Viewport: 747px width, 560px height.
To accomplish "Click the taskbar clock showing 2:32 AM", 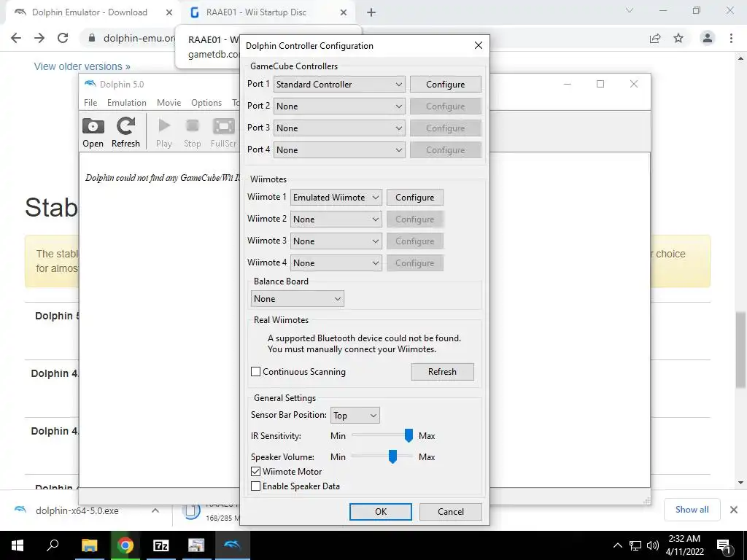I will (x=684, y=545).
